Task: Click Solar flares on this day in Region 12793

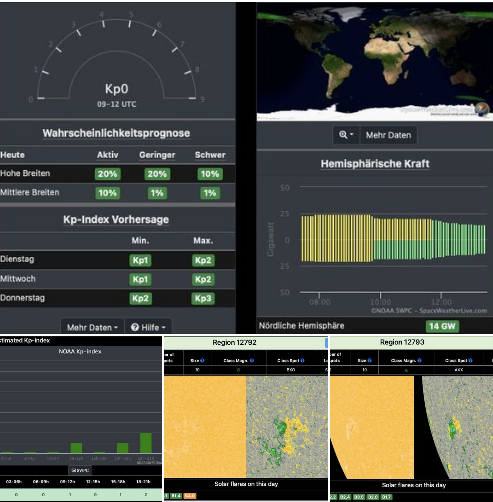Action: tap(414, 485)
